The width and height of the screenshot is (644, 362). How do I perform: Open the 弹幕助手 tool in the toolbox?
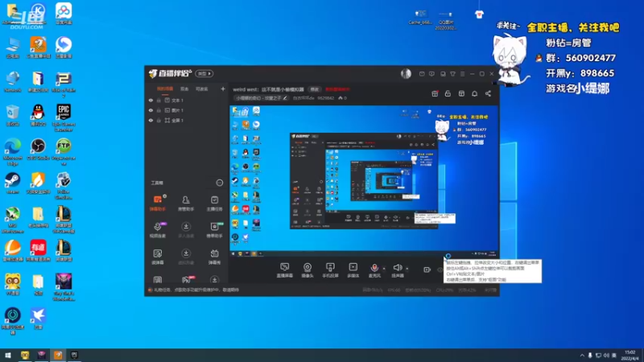coord(157,204)
